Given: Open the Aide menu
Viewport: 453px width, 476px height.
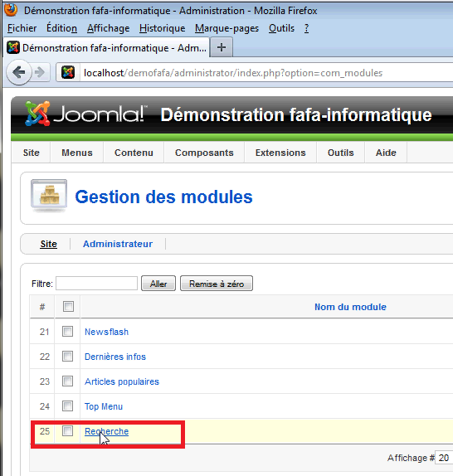Looking at the screenshot, I should pos(386,153).
